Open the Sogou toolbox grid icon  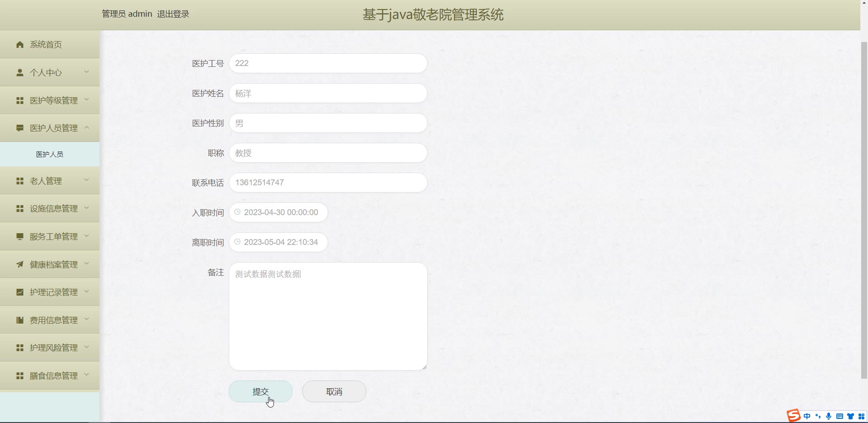pos(861,416)
